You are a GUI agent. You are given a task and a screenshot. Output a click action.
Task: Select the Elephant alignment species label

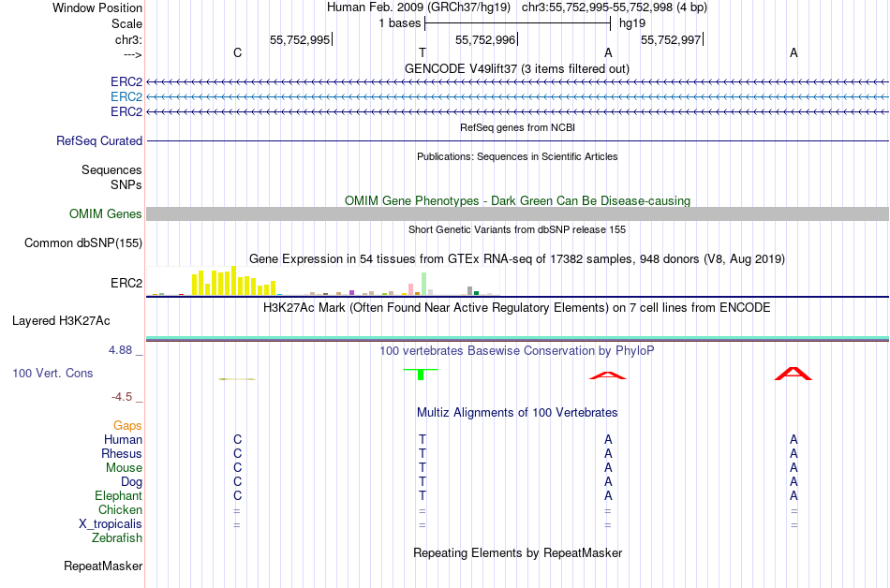tap(118, 495)
